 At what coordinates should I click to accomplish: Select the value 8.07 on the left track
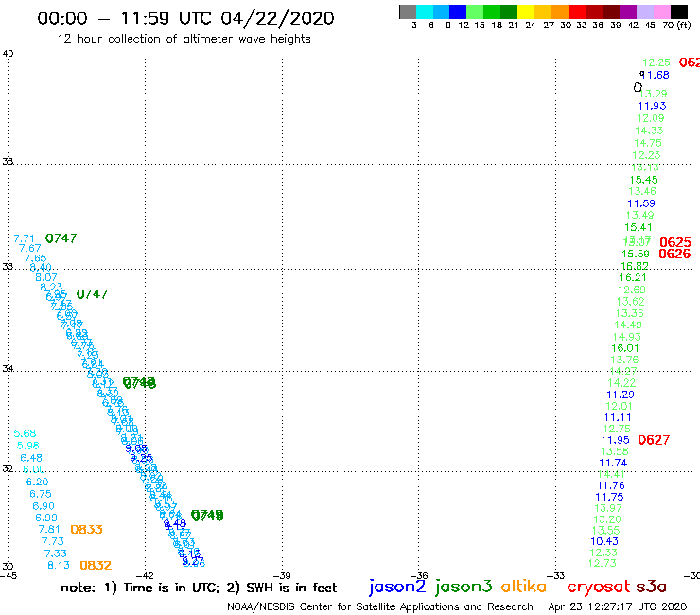click(46, 277)
